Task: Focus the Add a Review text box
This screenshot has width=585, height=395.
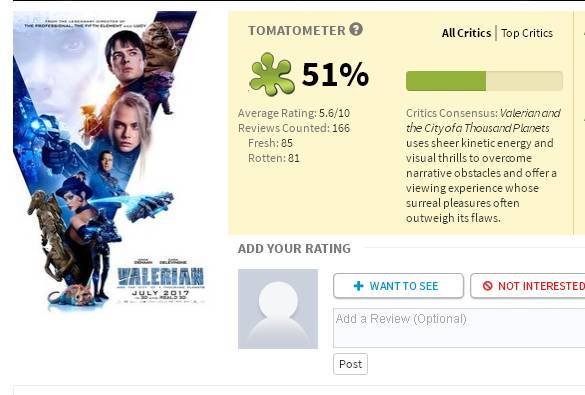Action: (459, 328)
